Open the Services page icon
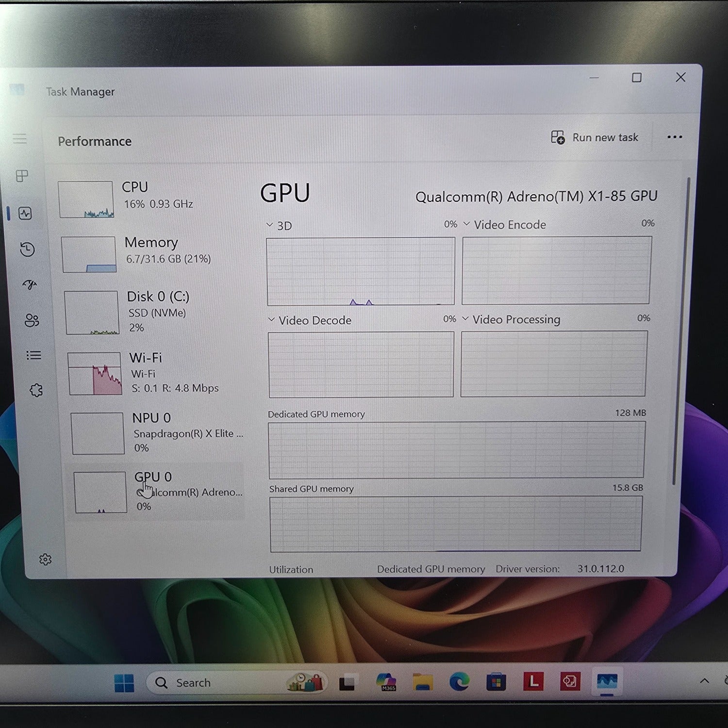 tap(36, 390)
